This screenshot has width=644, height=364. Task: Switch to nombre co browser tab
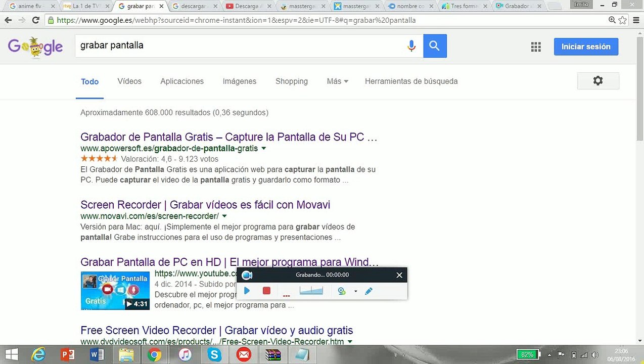(411, 6)
